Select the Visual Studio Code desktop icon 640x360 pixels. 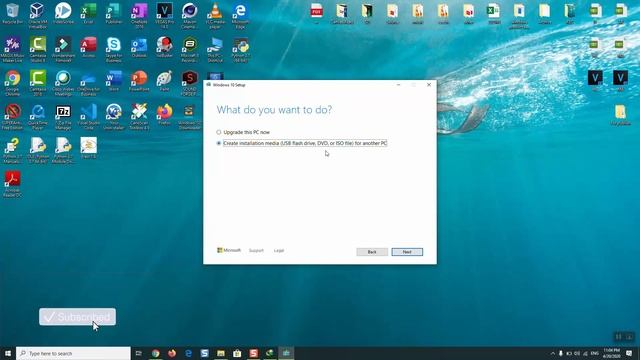pyautogui.click(x=88, y=117)
